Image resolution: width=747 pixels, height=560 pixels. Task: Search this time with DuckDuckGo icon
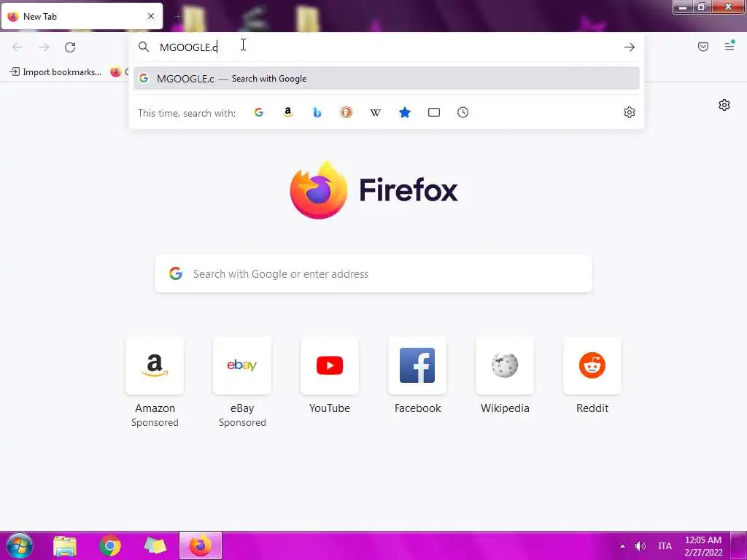(347, 112)
